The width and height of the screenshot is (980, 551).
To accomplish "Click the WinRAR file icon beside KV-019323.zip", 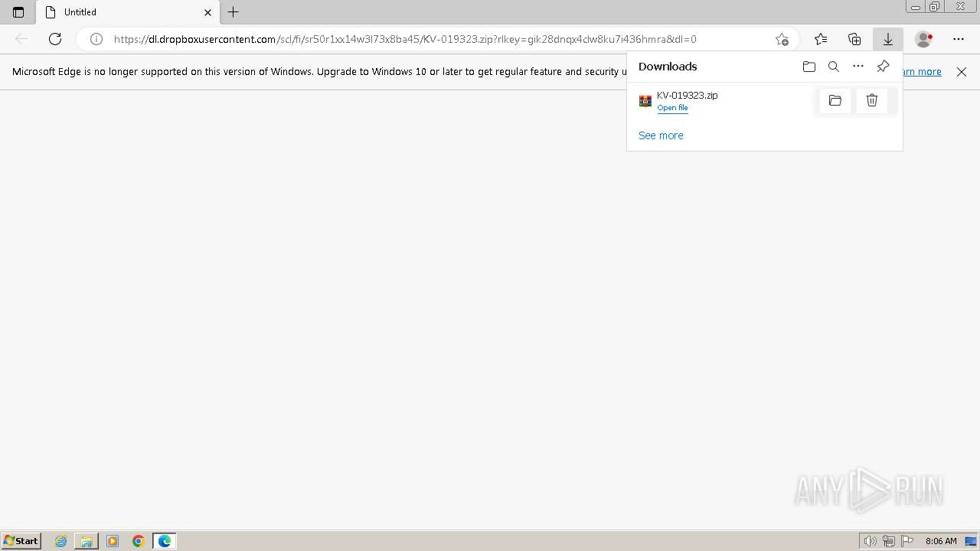I will tap(645, 101).
